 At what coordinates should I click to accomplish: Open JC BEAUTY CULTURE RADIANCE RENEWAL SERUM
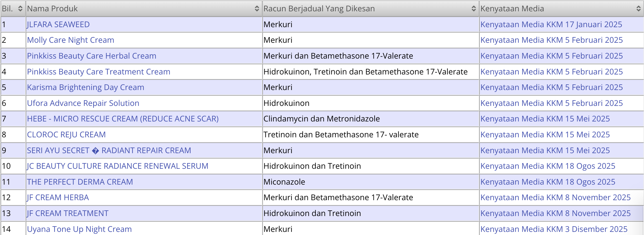click(118, 166)
